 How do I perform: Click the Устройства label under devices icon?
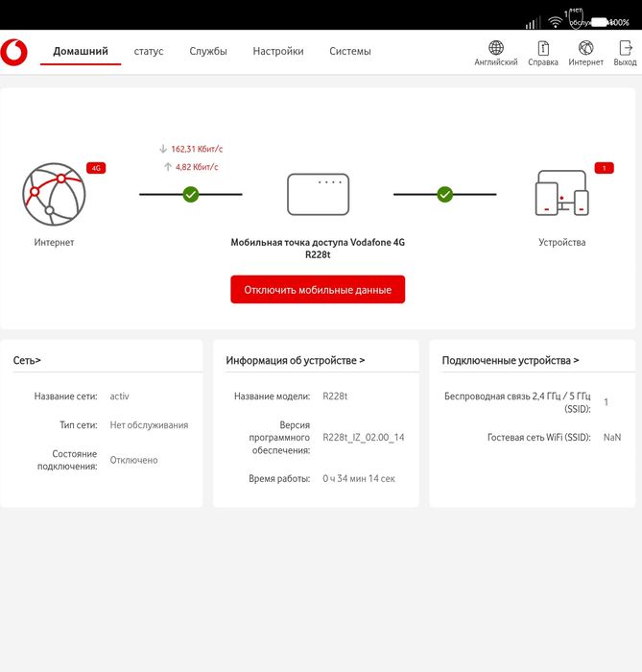click(x=562, y=243)
